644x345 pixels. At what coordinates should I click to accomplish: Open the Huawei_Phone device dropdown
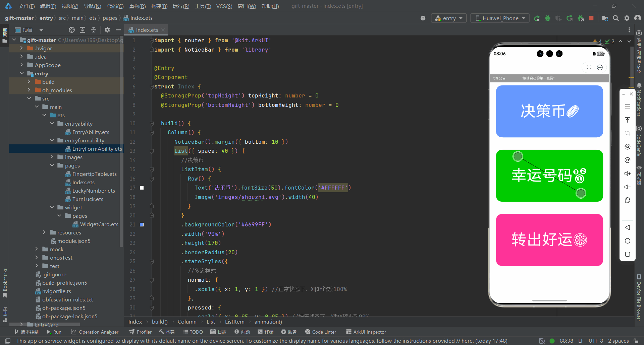[500, 18]
